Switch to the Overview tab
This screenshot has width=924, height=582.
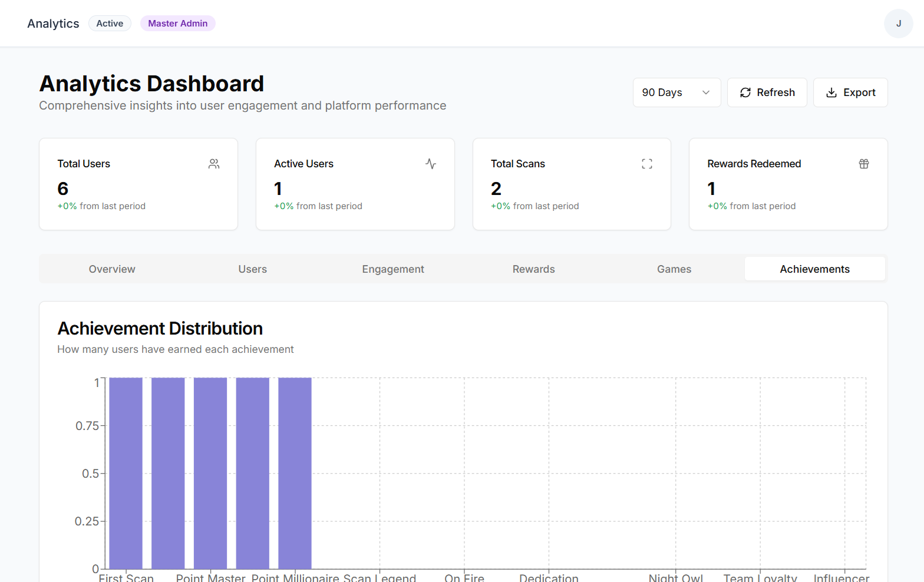click(x=112, y=269)
